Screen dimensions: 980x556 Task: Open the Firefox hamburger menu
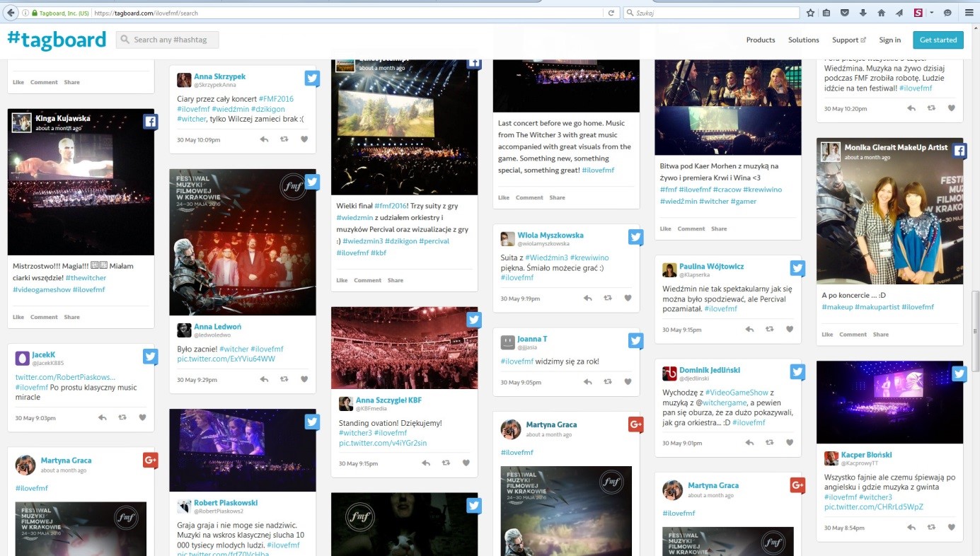coord(969,13)
